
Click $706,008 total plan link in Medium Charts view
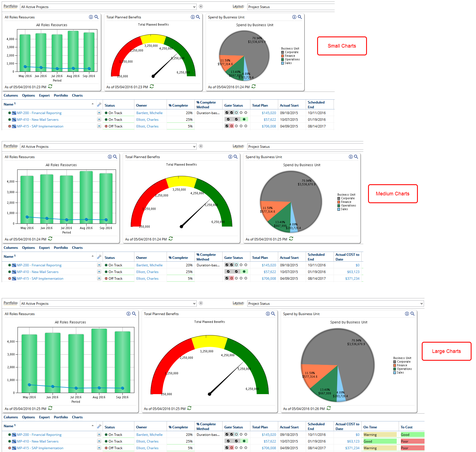(269, 279)
